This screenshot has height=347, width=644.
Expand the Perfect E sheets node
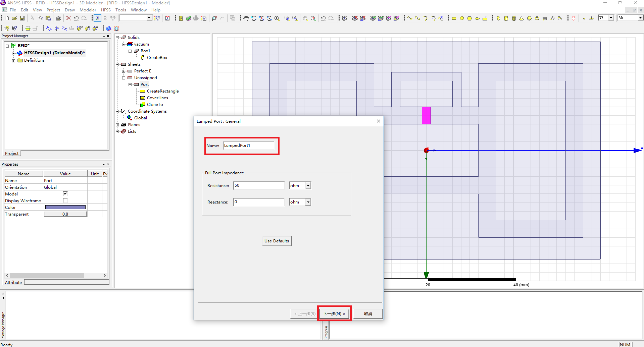(123, 71)
